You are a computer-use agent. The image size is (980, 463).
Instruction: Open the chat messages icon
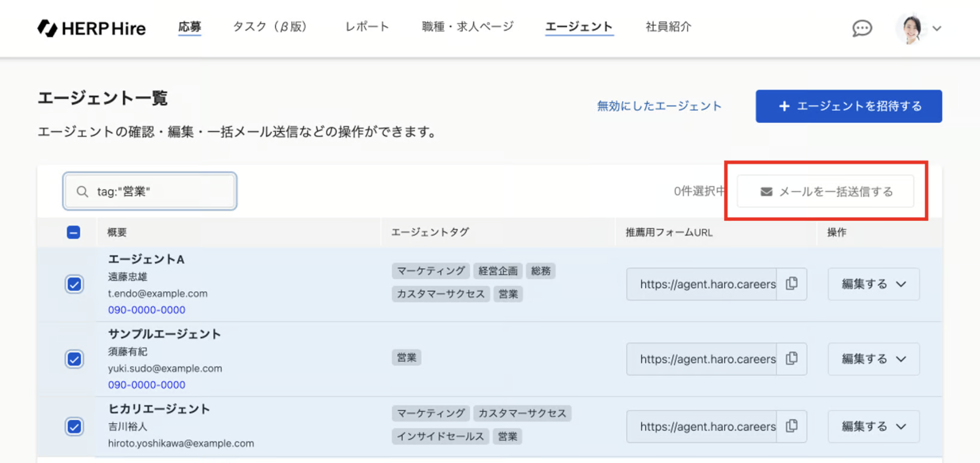pos(862,28)
